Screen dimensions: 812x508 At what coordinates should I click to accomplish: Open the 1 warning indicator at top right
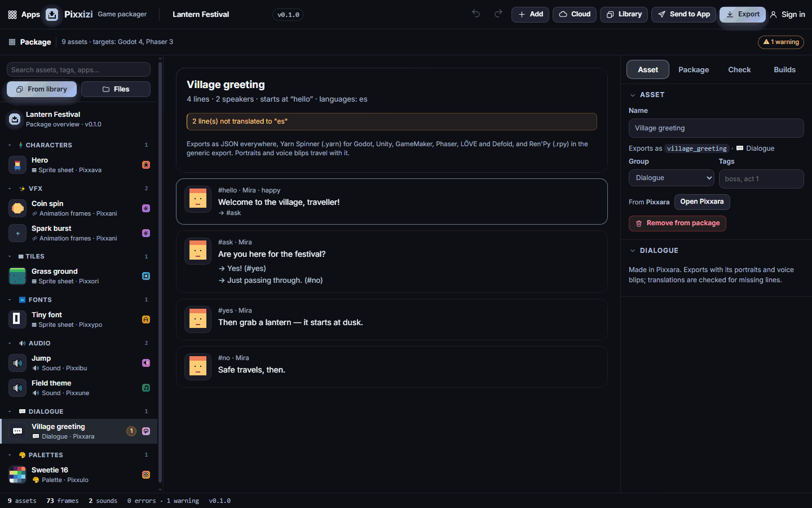coord(781,42)
